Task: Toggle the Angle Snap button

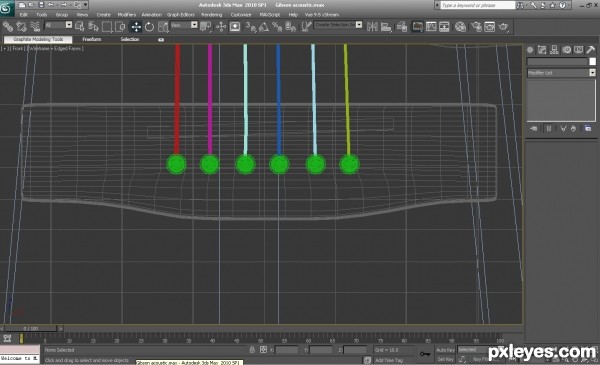Action: (264, 27)
